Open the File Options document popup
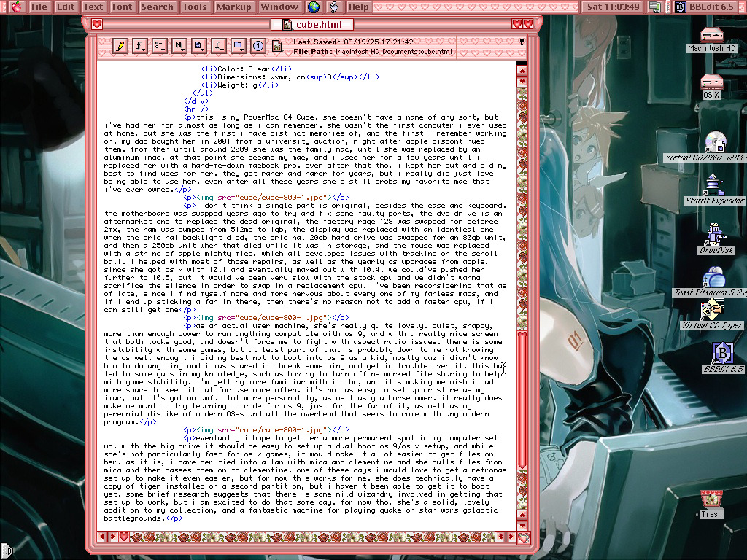The height and width of the screenshot is (560, 747). point(198,46)
